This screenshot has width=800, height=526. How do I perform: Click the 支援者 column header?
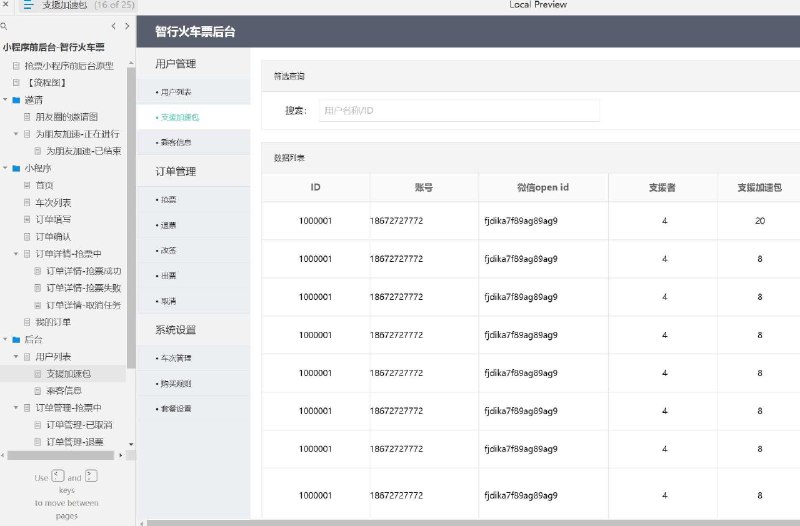point(662,187)
